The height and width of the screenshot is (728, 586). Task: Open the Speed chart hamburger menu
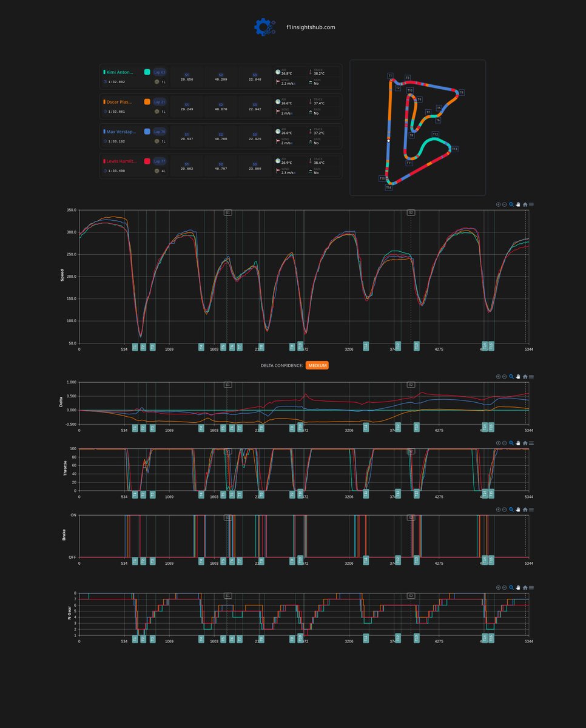tap(531, 204)
